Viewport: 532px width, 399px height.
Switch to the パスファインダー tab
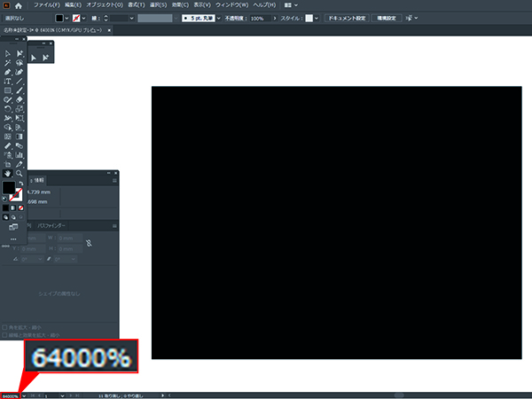(x=51, y=225)
